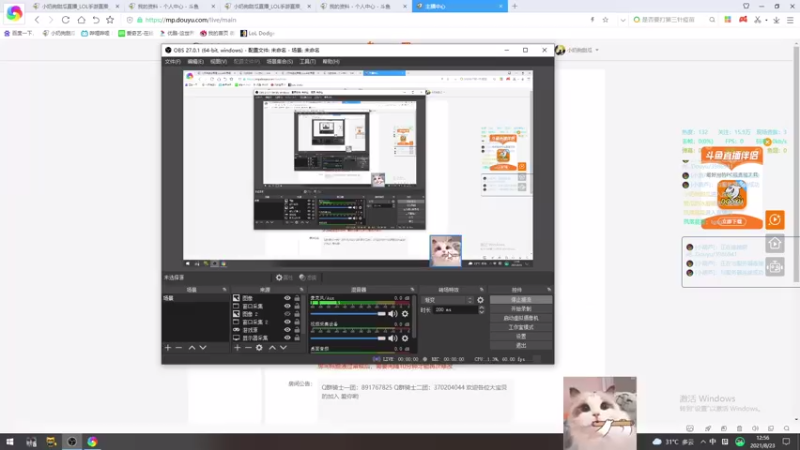Viewport: 800px width, 450px height.
Task: Go to browser home page
Action: coord(81,20)
